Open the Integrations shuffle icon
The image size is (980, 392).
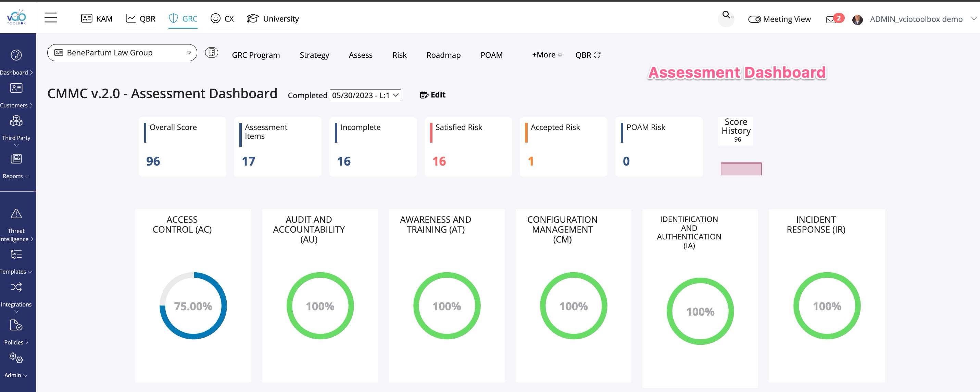tap(16, 287)
